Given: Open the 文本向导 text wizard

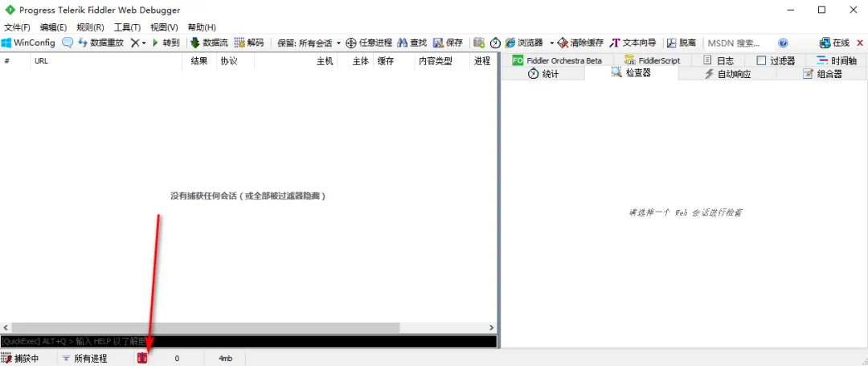Looking at the screenshot, I should pyautogui.click(x=633, y=43).
